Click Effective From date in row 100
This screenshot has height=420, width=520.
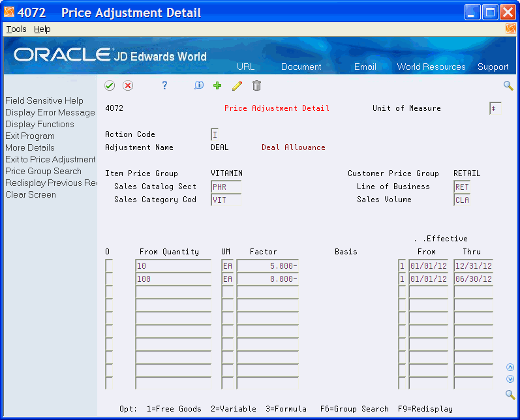click(429, 278)
